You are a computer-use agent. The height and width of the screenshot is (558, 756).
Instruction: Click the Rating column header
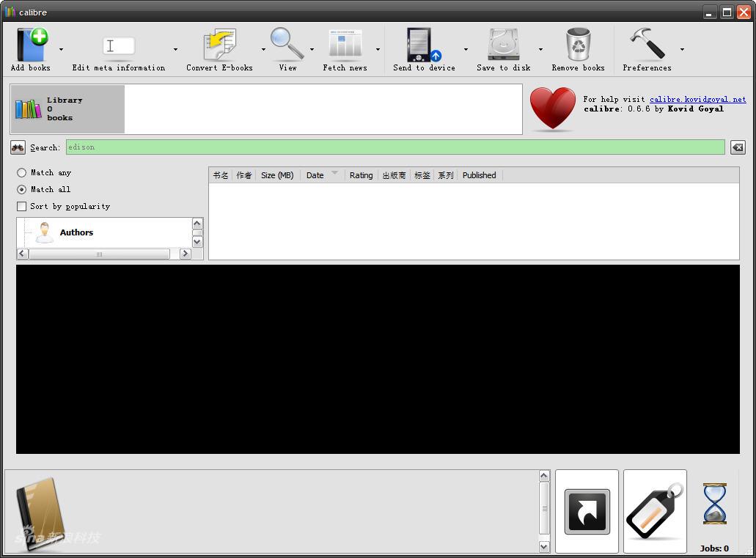361,175
